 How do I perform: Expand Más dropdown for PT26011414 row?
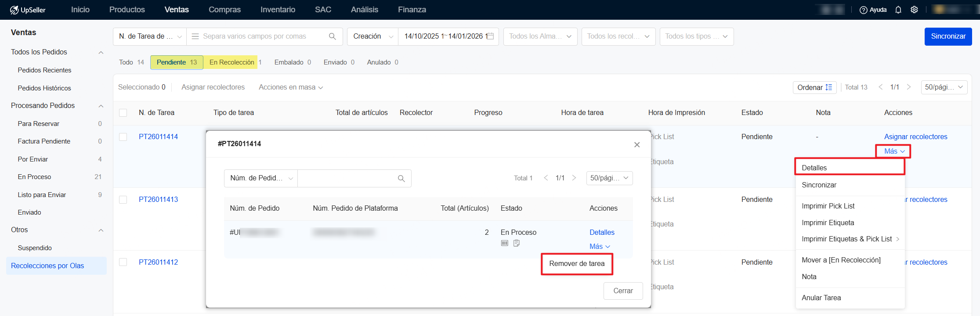(x=894, y=151)
